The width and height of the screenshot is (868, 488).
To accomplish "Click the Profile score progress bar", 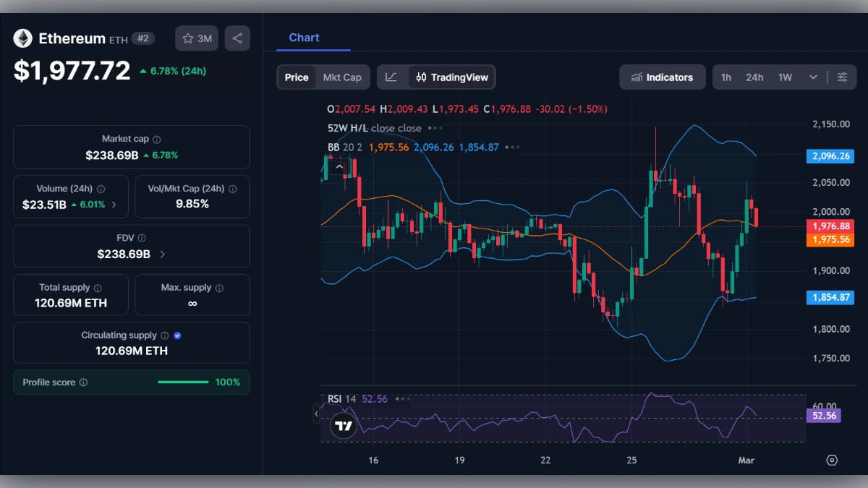I will click(x=183, y=382).
